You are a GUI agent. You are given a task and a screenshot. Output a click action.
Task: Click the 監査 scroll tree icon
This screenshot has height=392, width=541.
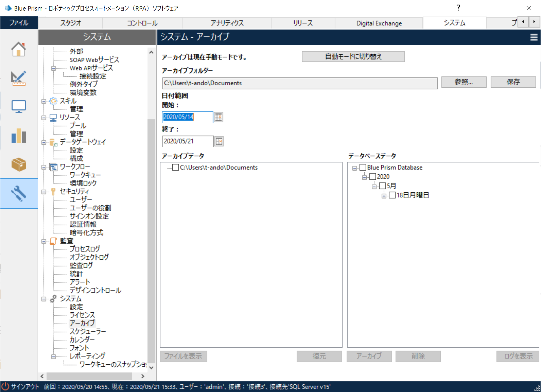coord(53,241)
